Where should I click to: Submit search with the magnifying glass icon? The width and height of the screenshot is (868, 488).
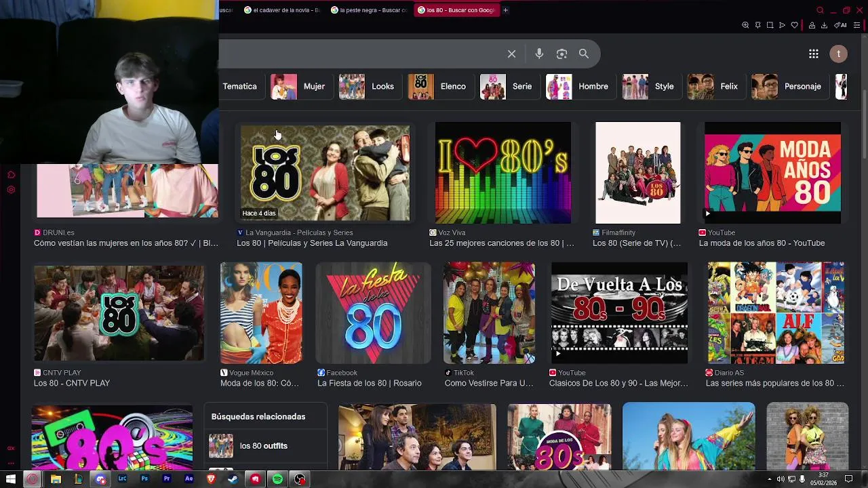tap(584, 54)
